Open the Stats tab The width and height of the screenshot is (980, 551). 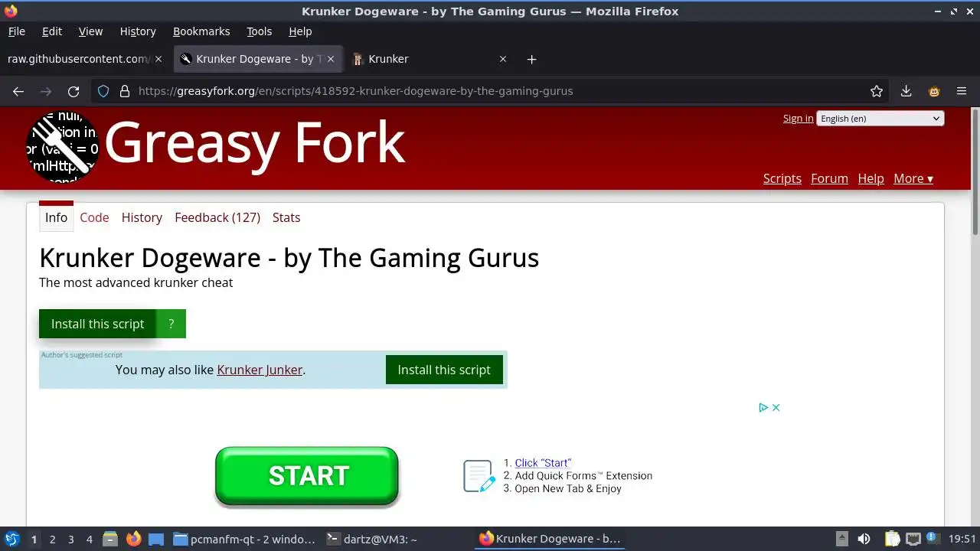click(286, 217)
